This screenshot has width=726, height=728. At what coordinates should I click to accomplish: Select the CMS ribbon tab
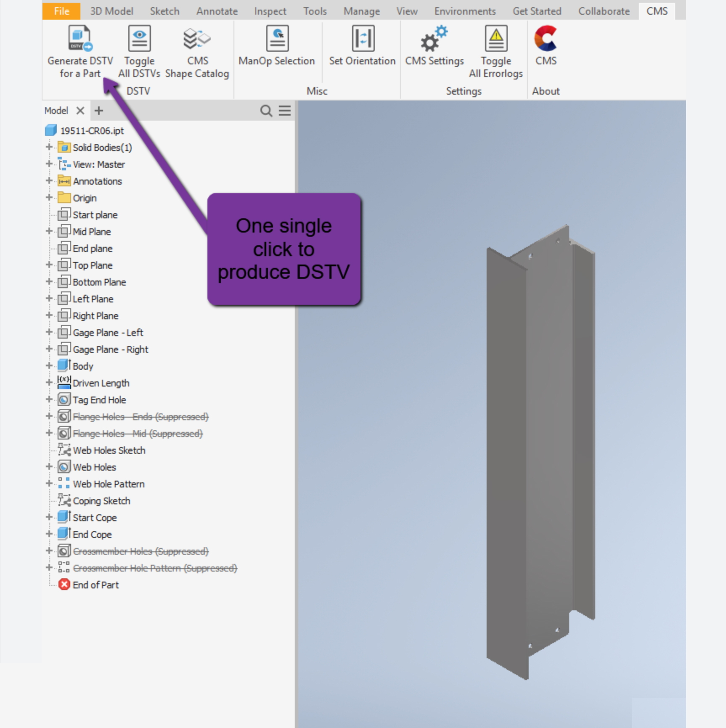657,11
